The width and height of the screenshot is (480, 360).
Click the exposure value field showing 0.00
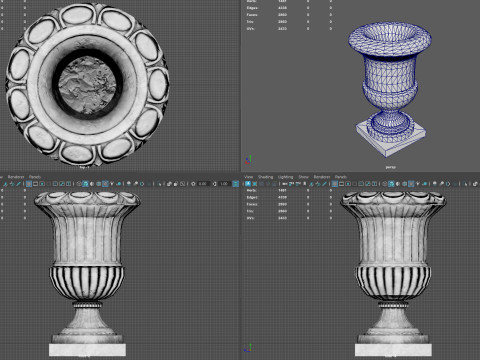pyautogui.click(x=203, y=184)
